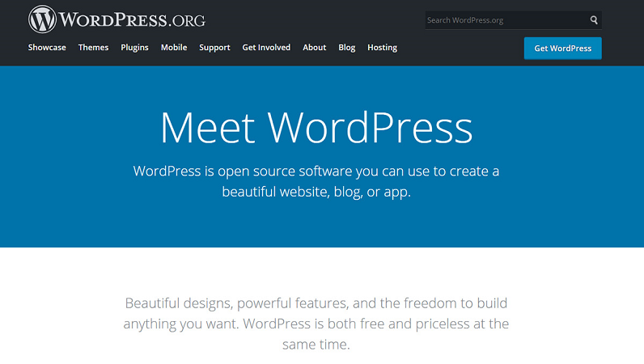Open the Support section
Viewport: 644px width, 364px height.
click(x=214, y=48)
